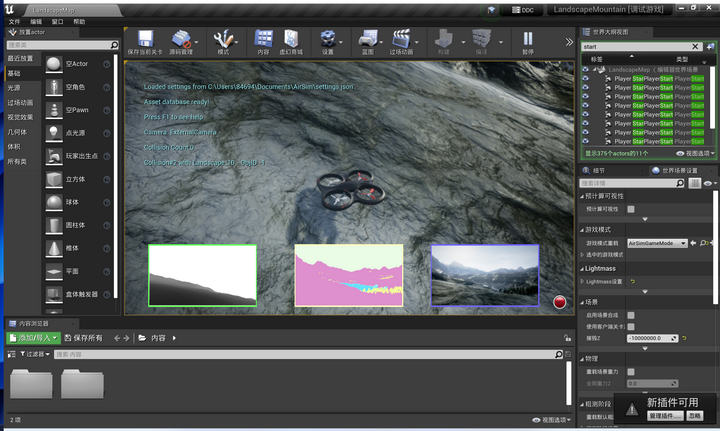Open the Content (内容) browser icon

point(263,38)
